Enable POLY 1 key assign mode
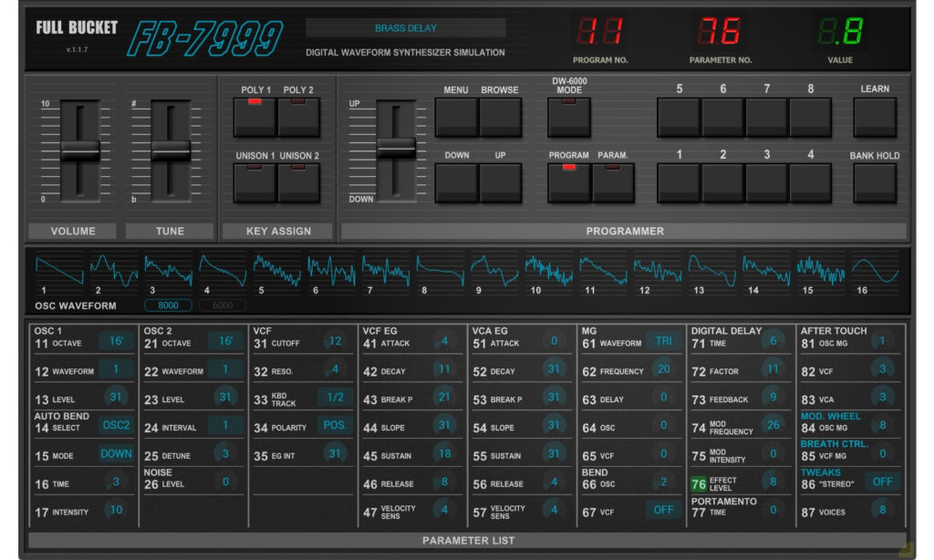934x560 pixels. pos(255,118)
